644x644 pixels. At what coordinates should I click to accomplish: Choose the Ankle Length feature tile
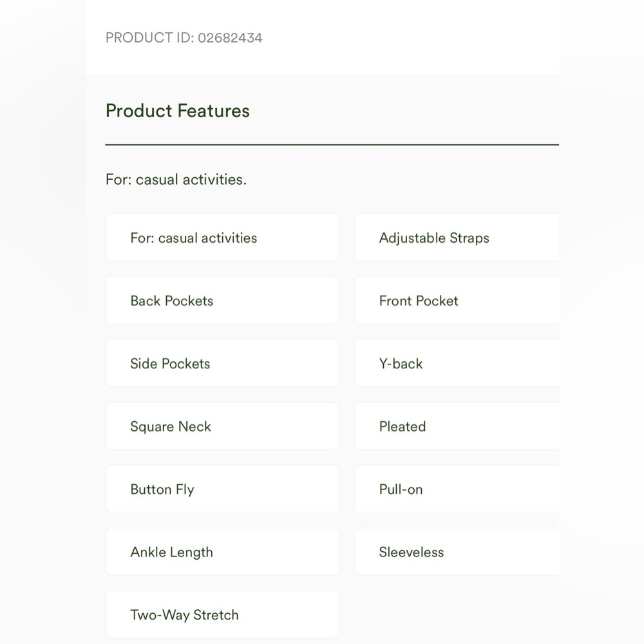coord(222,552)
